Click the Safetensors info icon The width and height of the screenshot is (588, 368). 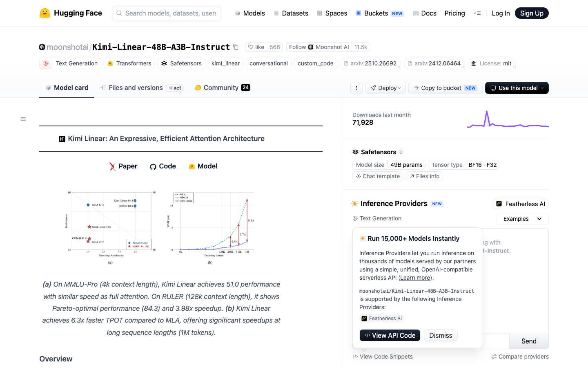click(401, 152)
